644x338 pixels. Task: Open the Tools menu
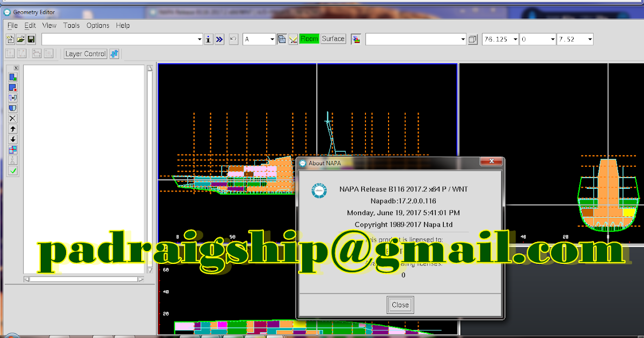(x=71, y=25)
